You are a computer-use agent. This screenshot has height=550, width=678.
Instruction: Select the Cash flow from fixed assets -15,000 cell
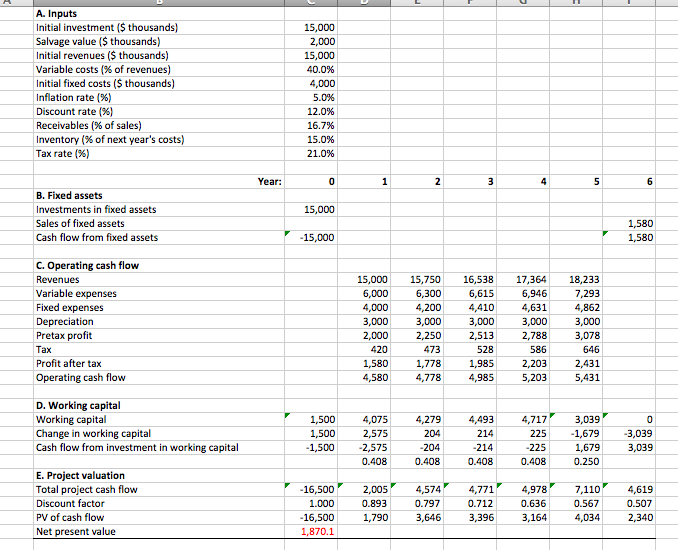(311, 237)
